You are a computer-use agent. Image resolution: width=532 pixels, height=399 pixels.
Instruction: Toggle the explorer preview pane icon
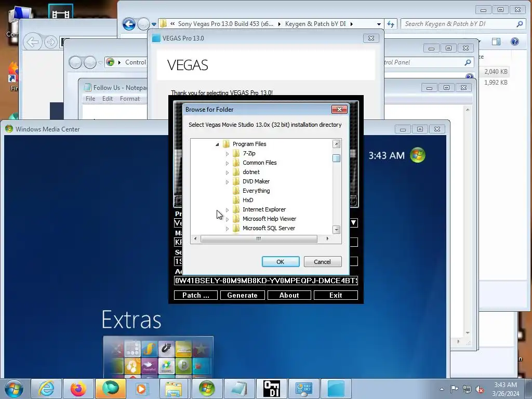coord(496,42)
